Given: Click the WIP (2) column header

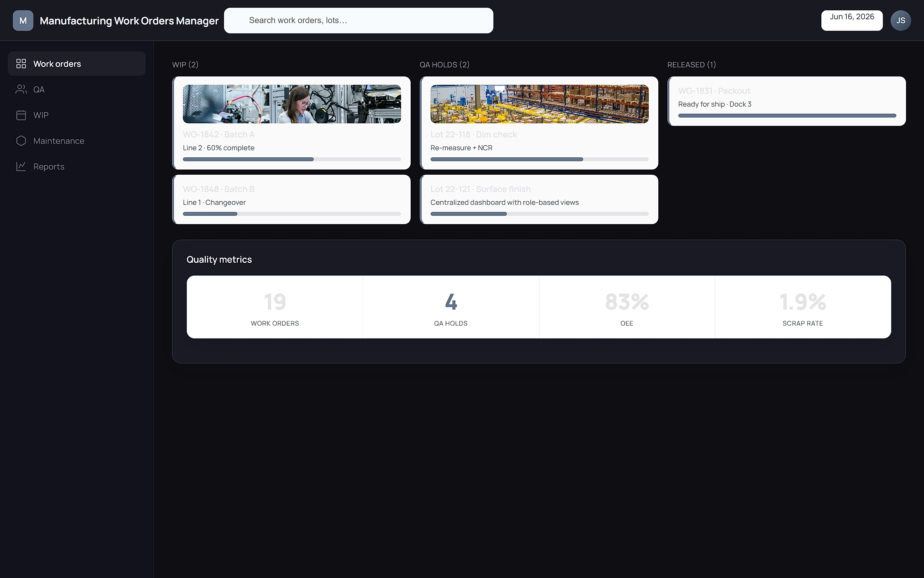Looking at the screenshot, I should tap(185, 65).
